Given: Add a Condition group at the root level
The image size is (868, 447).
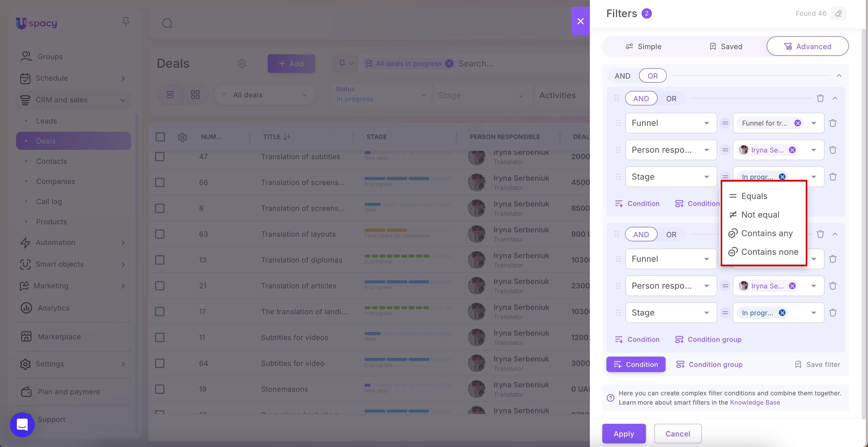Looking at the screenshot, I should (709, 365).
